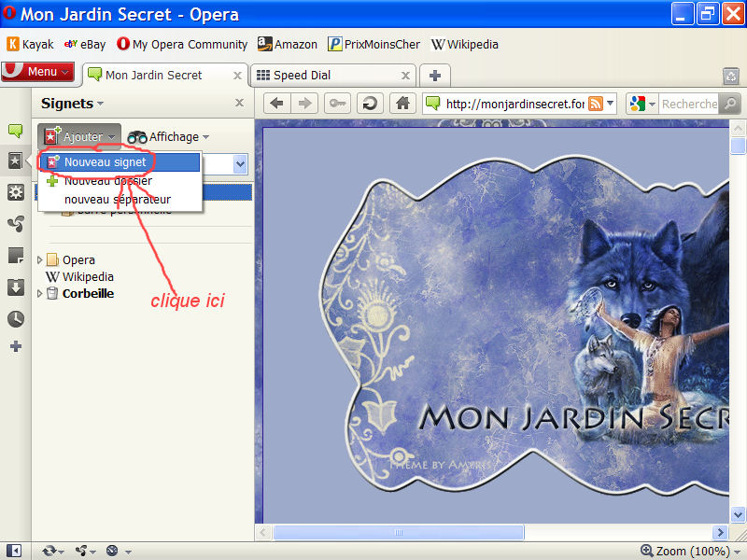The width and height of the screenshot is (747, 560).
Task: Click the vertical scrollbar up arrow
Action: coord(738,128)
